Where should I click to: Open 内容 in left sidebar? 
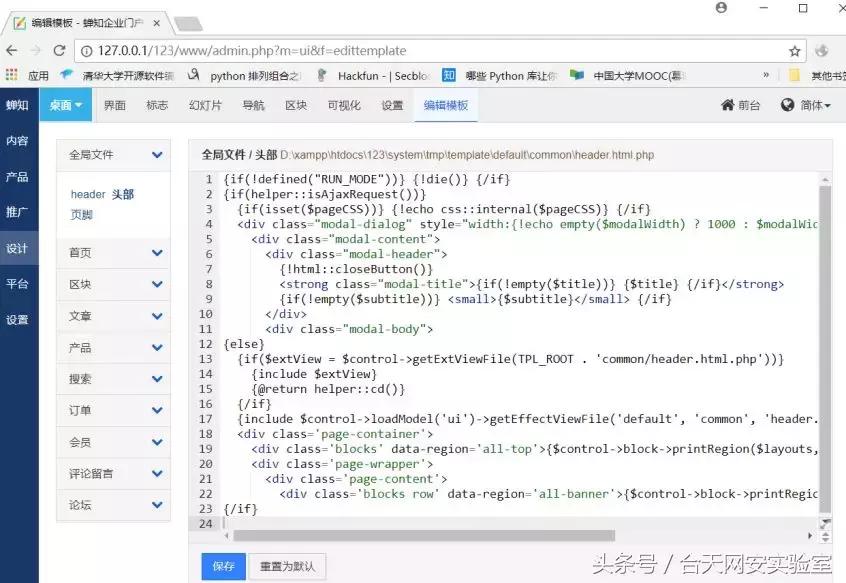pos(18,141)
